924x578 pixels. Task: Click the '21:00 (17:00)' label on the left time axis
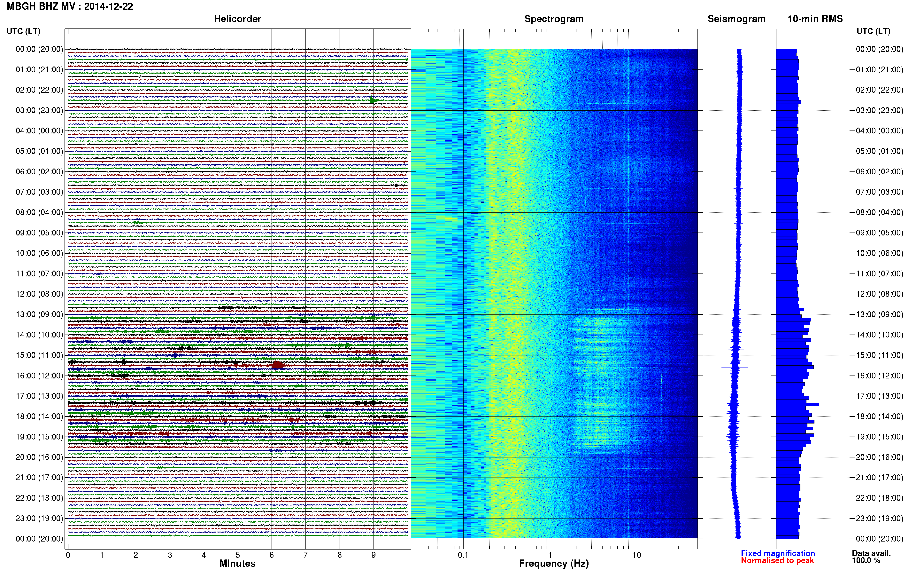tap(39, 478)
